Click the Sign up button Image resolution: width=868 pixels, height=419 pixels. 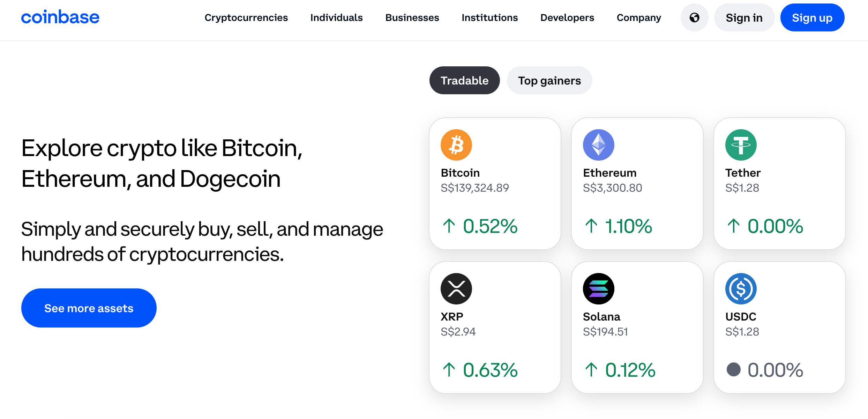click(x=812, y=17)
